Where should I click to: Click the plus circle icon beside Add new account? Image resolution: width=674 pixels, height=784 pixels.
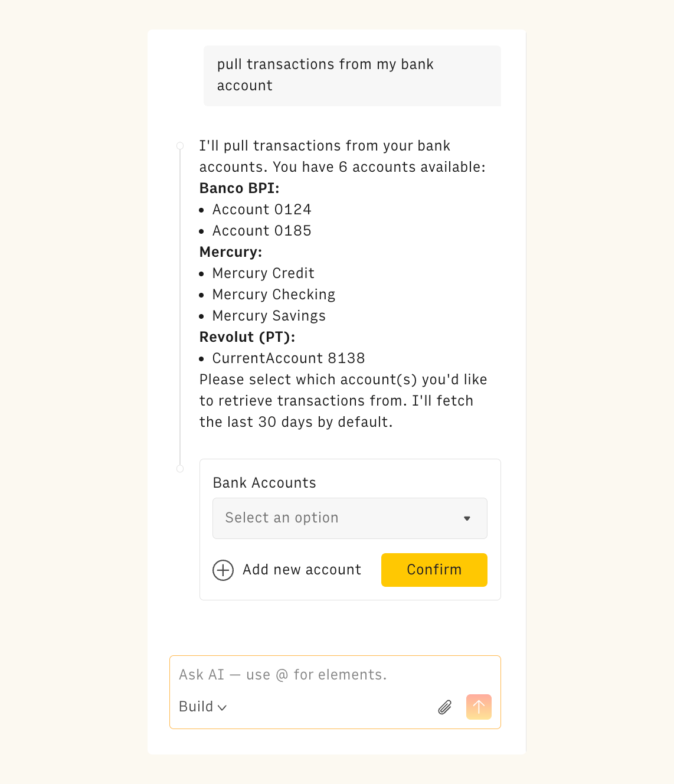tap(223, 570)
